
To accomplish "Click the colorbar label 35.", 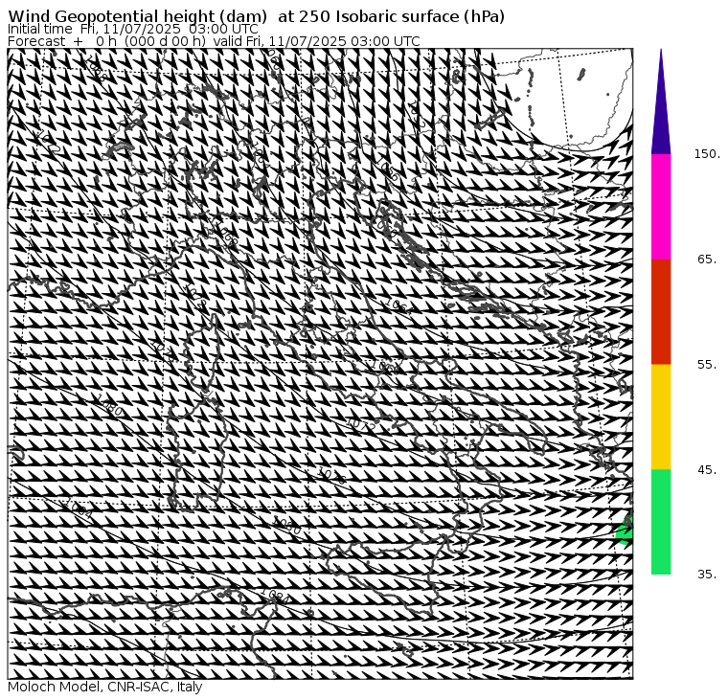I will pyautogui.click(x=707, y=575).
